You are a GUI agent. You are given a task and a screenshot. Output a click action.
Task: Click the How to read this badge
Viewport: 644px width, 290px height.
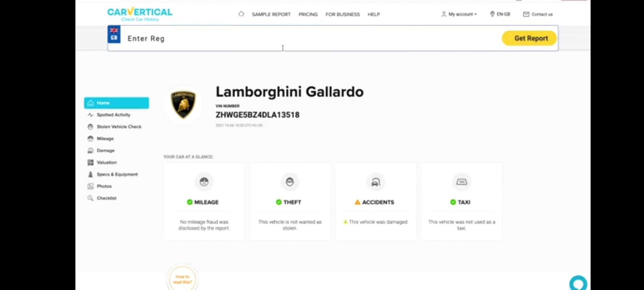click(x=182, y=279)
